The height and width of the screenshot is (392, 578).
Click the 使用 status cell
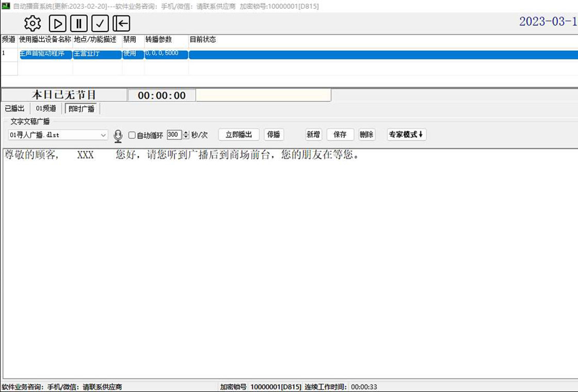[x=133, y=55]
